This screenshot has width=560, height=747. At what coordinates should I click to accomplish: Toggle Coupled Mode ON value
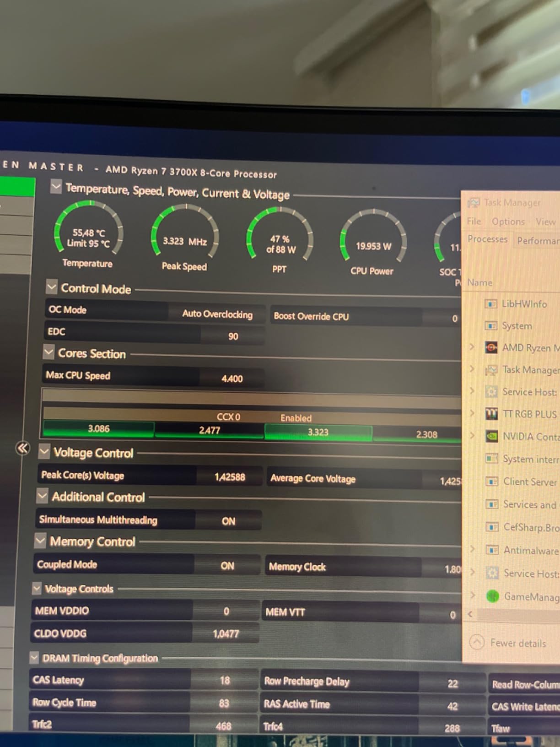pos(227,566)
